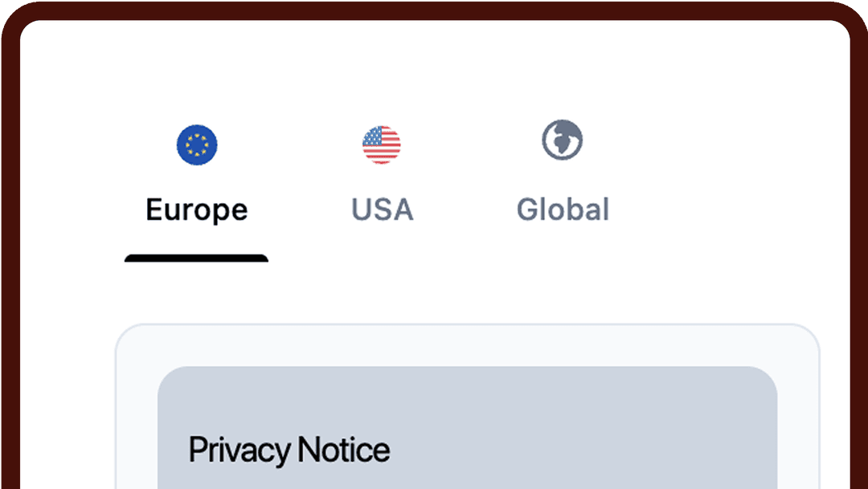
Task: Switch to the Europe tab
Action: coord(197,181)
